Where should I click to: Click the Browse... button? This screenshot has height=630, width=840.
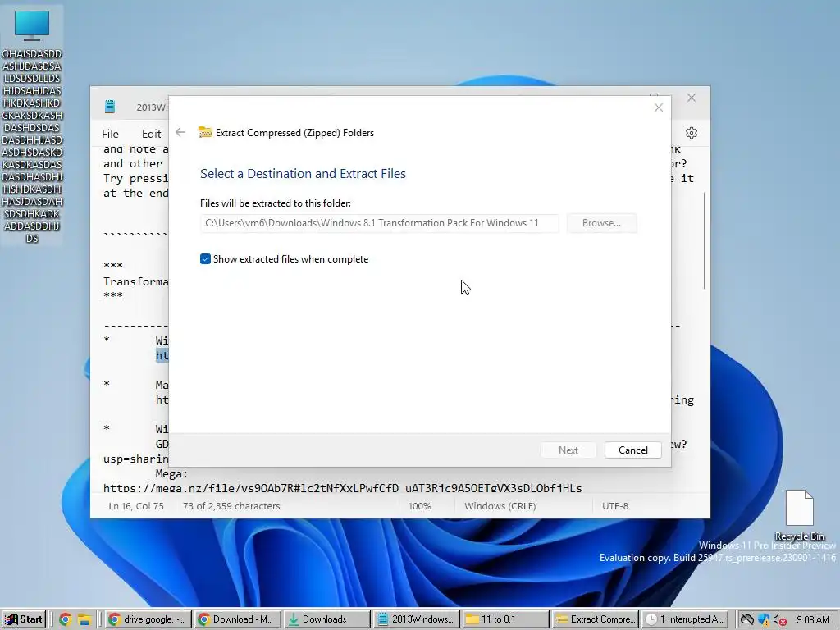[x=601, y=223]
